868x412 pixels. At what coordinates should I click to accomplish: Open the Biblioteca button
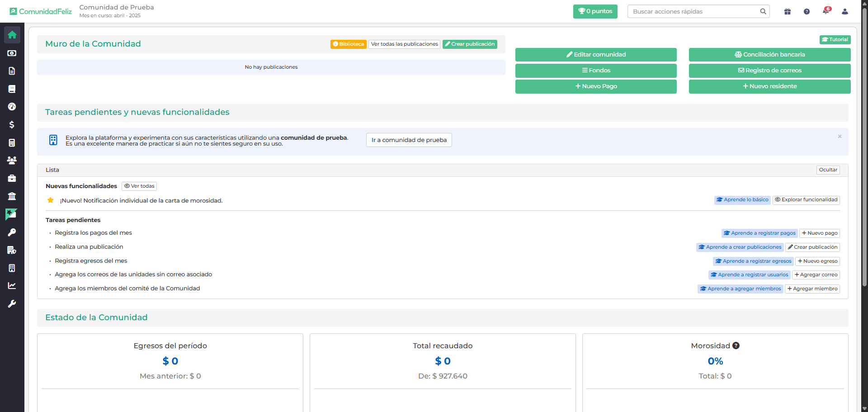[x=349, y=44]
